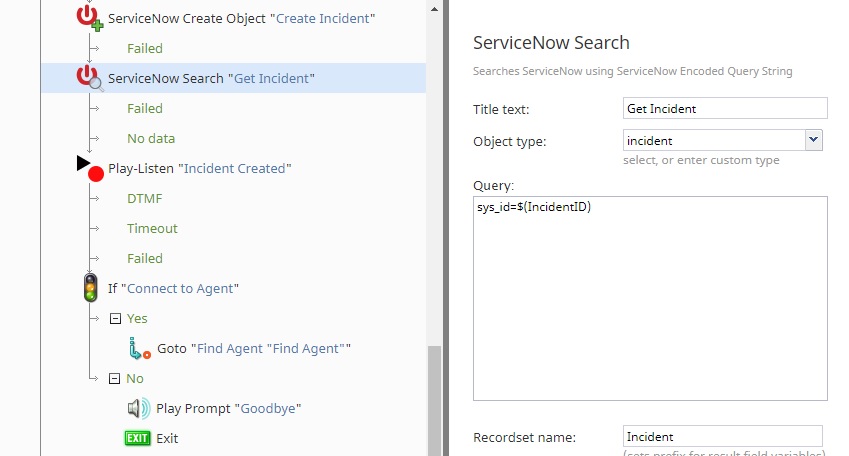Collapse the Yes branch of If block

click(115, 318)
